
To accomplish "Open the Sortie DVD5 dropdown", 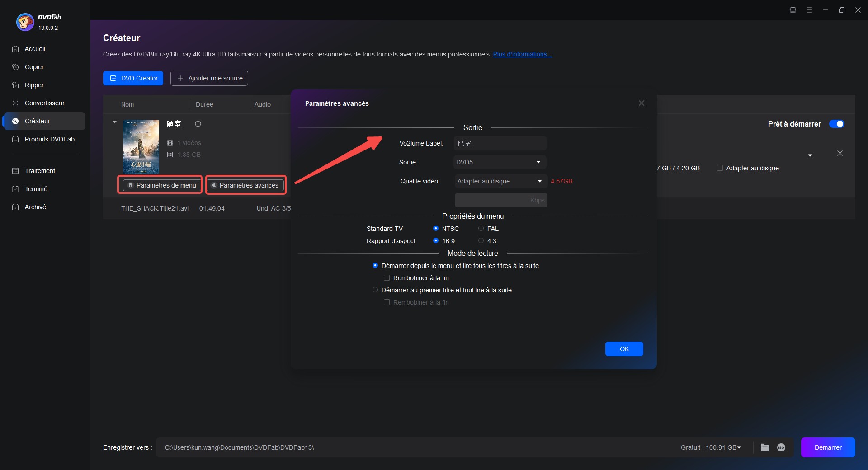I will click(500, 162).
